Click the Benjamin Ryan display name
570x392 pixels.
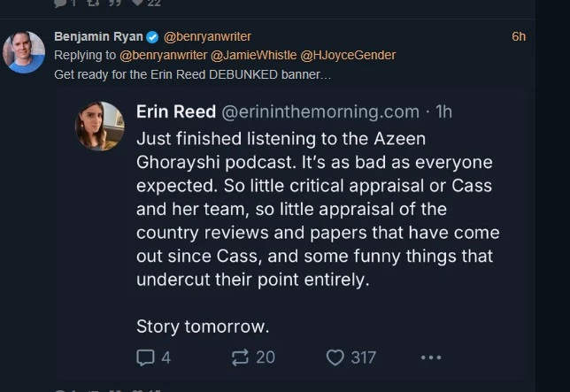point(98,37)
